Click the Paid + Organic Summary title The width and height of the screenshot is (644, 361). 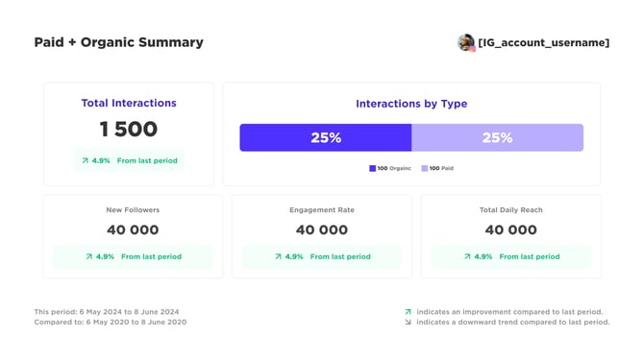pos(118,42)
